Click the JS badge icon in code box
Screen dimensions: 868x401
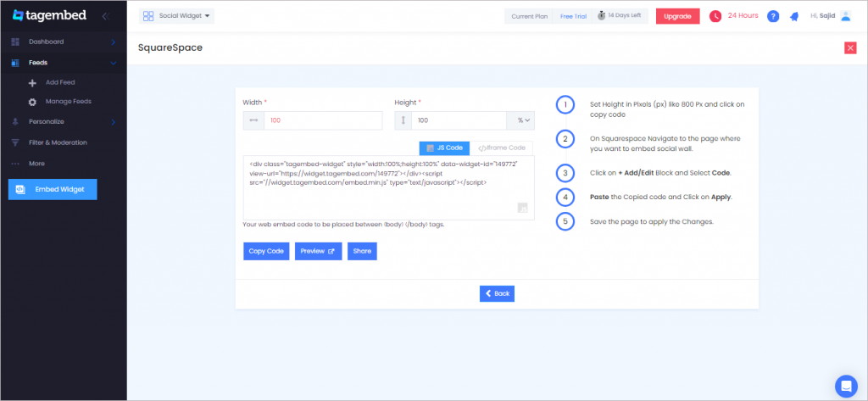[x=522, y=208]
